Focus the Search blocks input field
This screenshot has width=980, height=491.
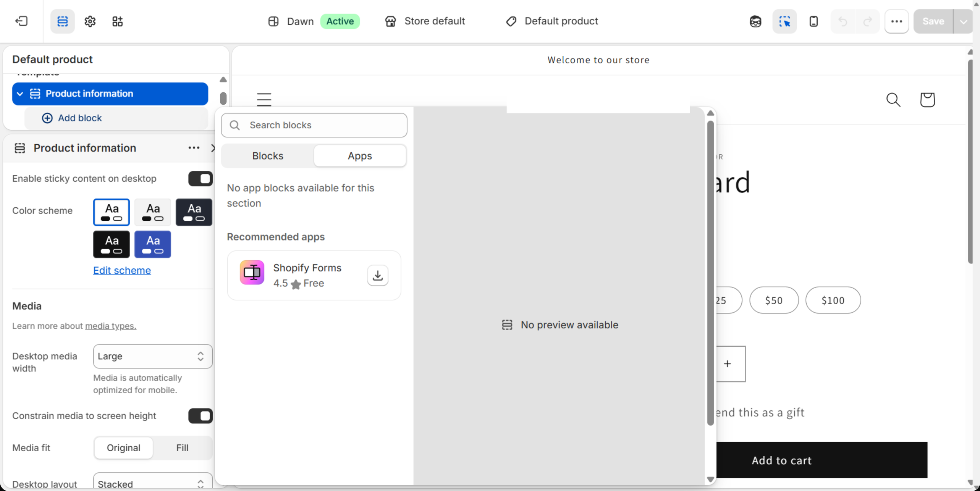click(x=314, y=125)
